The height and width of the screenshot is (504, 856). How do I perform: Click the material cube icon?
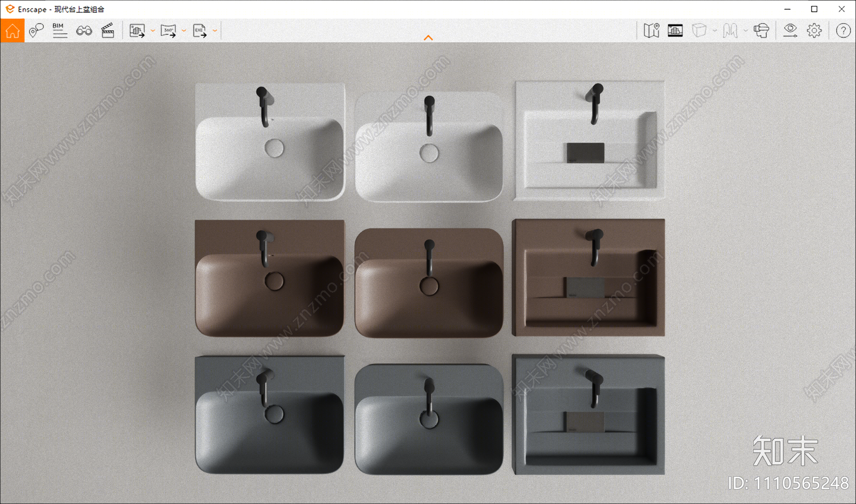click(699, 30)
